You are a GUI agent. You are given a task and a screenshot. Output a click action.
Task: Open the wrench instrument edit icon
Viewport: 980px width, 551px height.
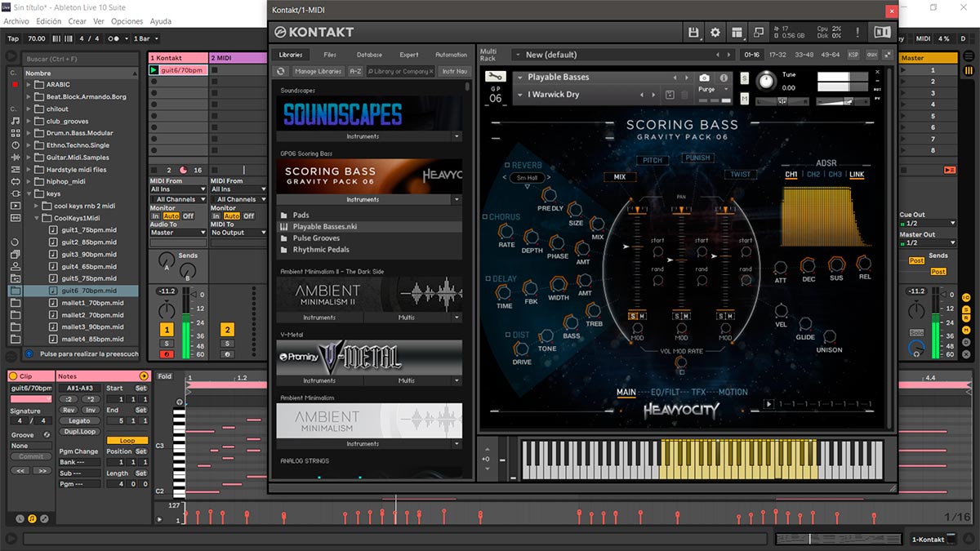point(495,77)
